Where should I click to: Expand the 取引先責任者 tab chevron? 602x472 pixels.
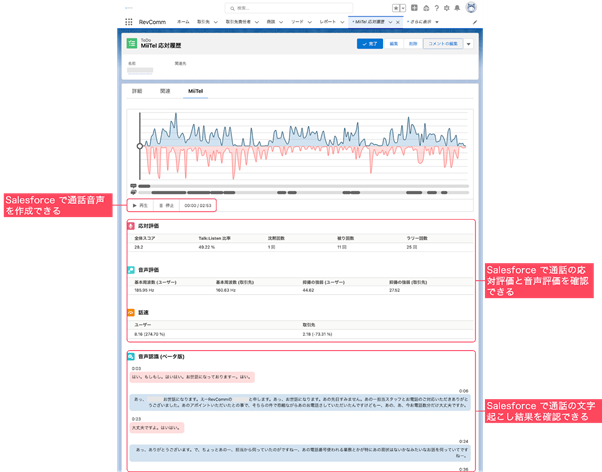[x=257, y=22]
